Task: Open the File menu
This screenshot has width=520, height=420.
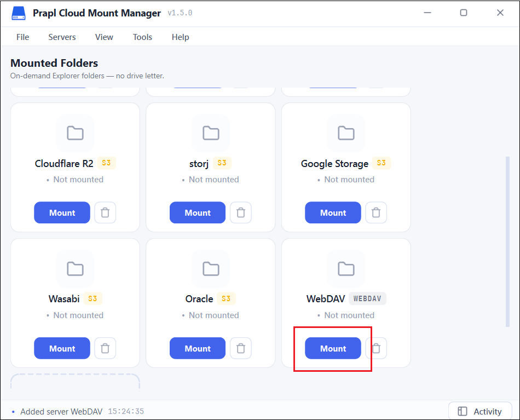Action: (22, 37)
